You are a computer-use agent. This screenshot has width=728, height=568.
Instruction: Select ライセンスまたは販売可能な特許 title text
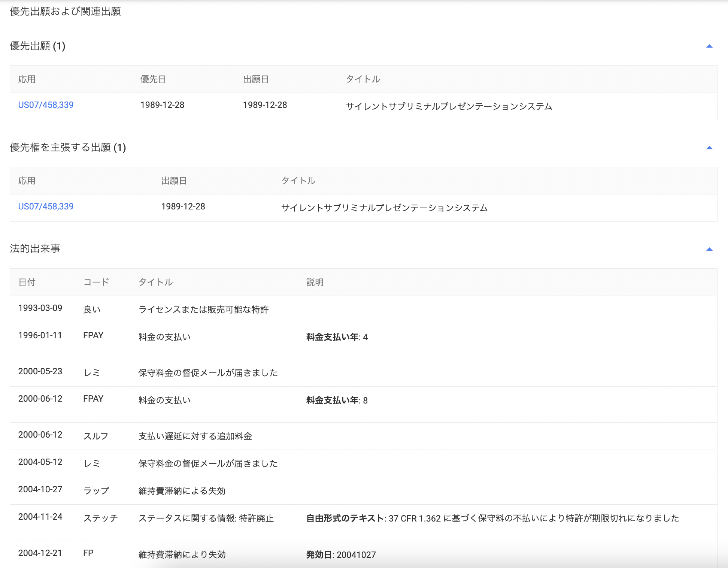tap(203, 309)
